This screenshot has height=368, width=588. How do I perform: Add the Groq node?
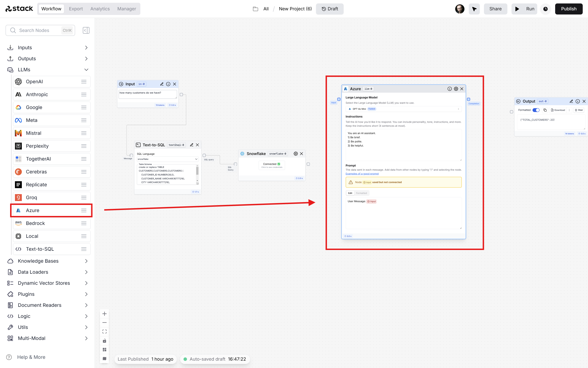click(x=52, y=197)
